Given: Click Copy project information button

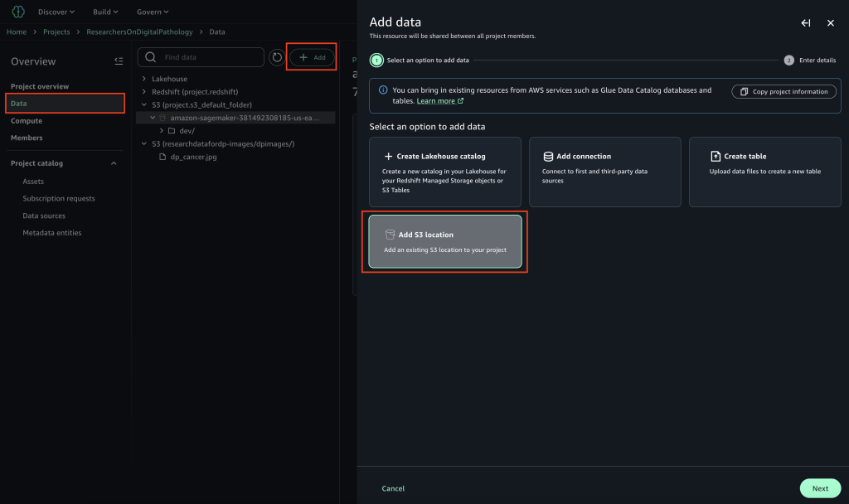Looking at the screenshot, I should click(x=784, y=91).
